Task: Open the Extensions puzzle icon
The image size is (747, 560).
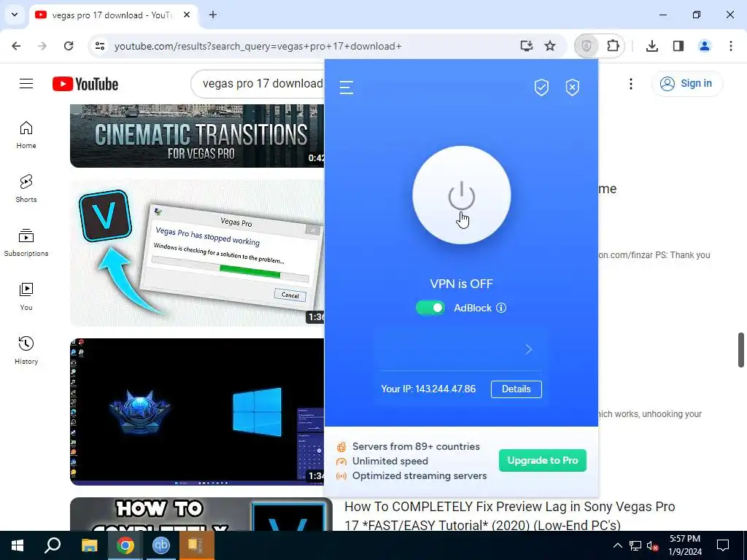Action: (613, 46)
